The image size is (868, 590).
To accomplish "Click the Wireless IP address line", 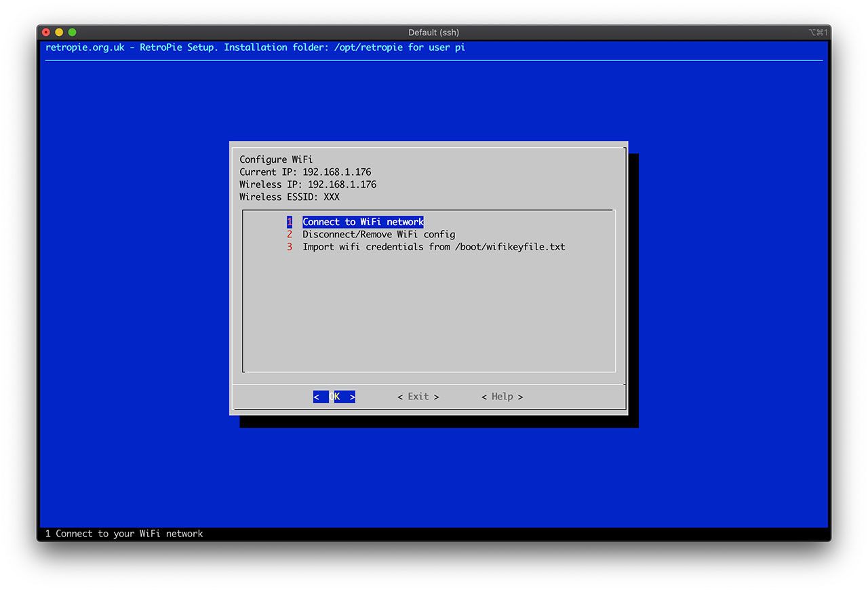I will 308,184.
